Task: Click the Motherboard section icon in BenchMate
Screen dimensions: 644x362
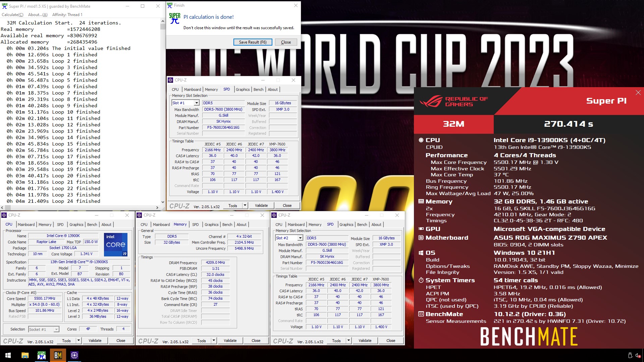Action: coord(421,238)
